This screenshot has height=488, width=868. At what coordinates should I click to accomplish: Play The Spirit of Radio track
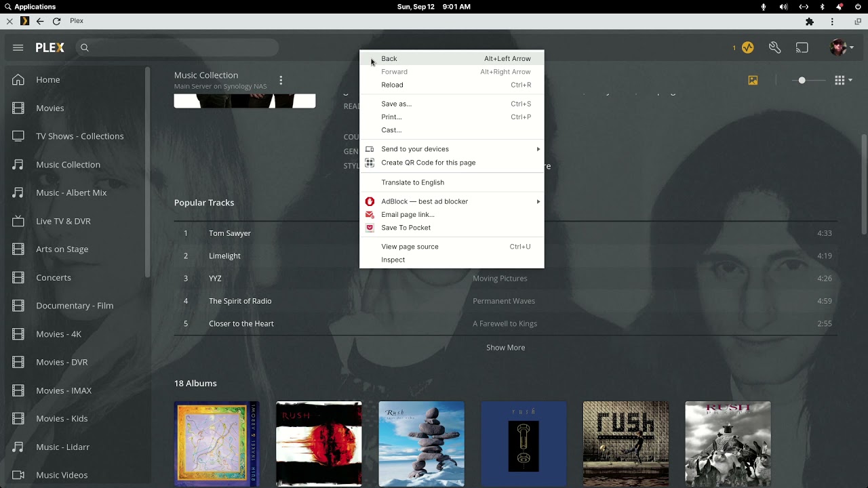pos(240,301)
